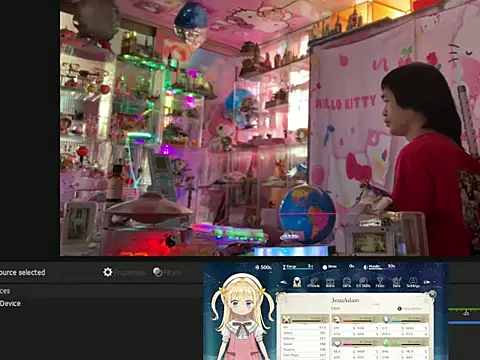This screenshot has height=360, width=480.
Task: Open the game Settings icon
Action: point(413,282)
